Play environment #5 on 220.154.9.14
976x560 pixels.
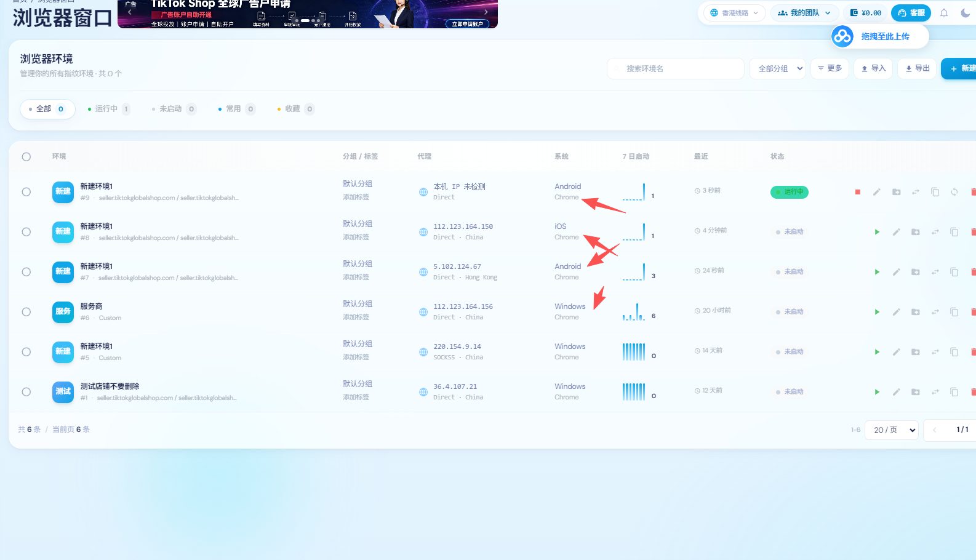pos(877,352)
